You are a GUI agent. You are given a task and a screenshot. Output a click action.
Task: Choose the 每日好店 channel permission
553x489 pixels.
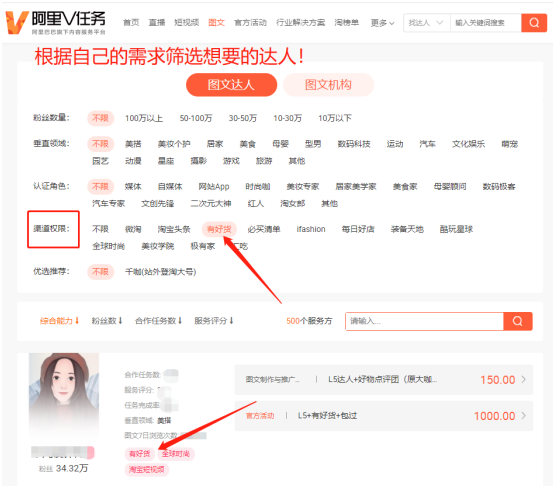click(x=358, y=229)
